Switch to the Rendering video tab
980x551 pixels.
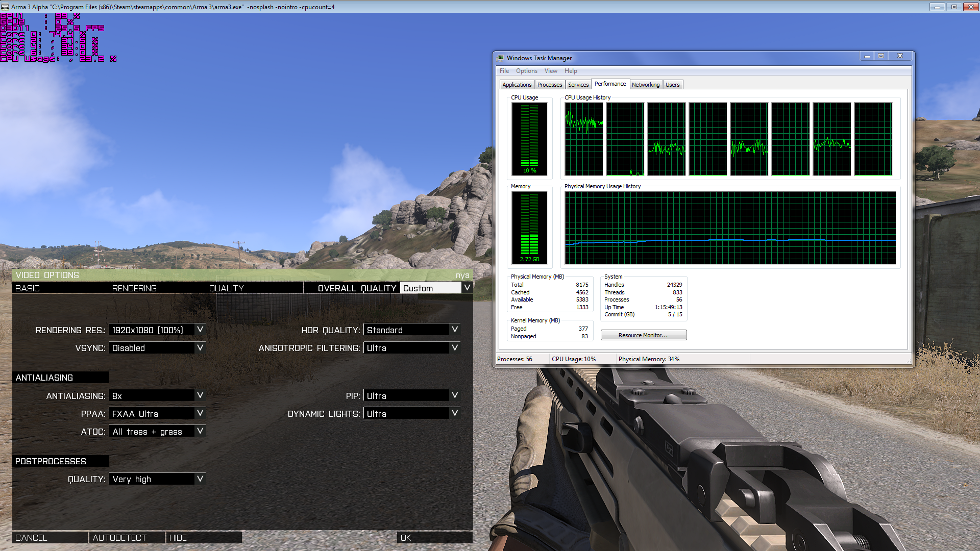pos(134,288)
